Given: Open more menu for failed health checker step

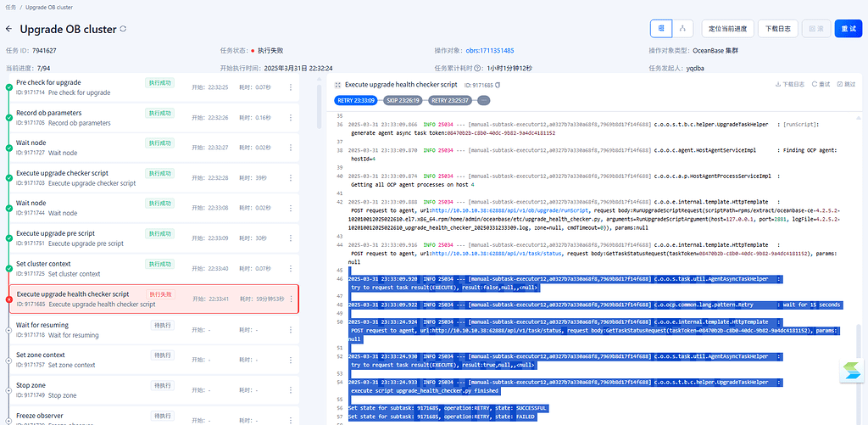Looking at the screenshot, I should 291,299.
